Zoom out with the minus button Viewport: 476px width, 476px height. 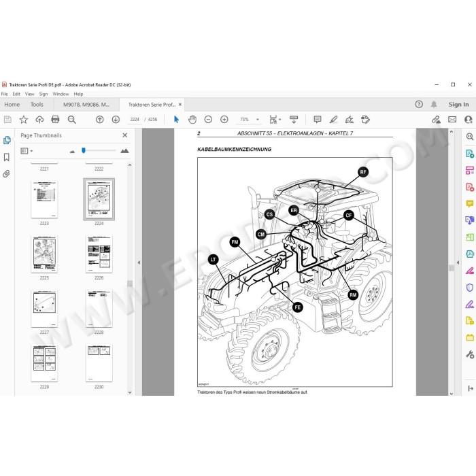point(208,120)
